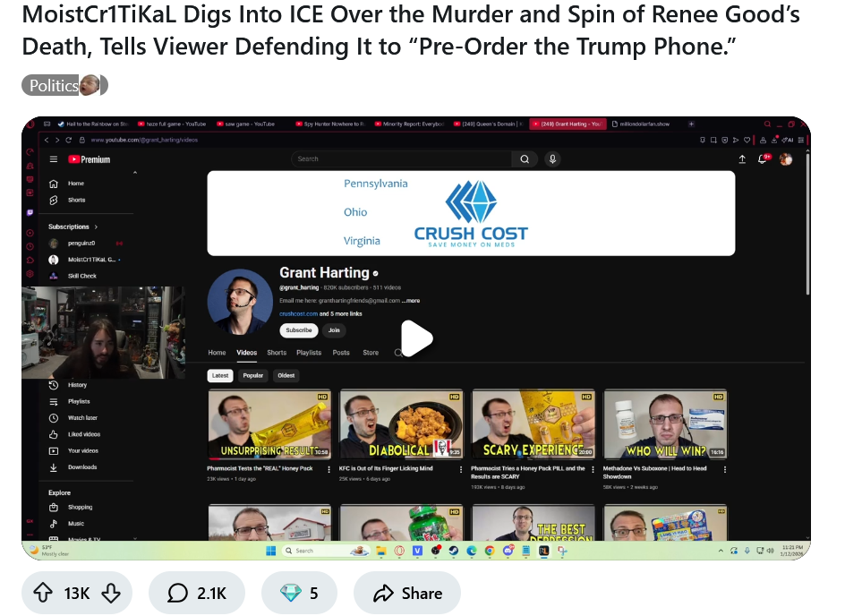Switch to the channel Home tab
Image resolution: width=845 pixels, height=616 pixels.
tap(217, 353)
